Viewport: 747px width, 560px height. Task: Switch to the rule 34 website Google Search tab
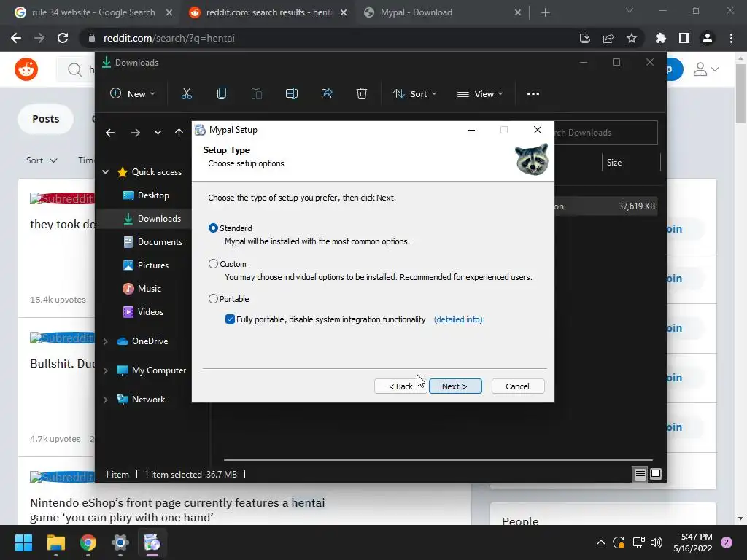tap(93, 12)
